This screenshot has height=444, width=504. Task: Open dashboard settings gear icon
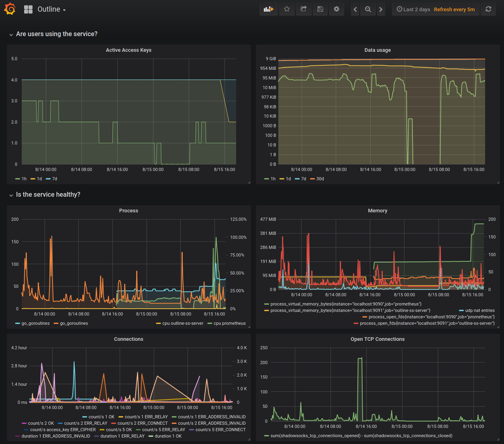pyautogui.click(x=336, y=9)
